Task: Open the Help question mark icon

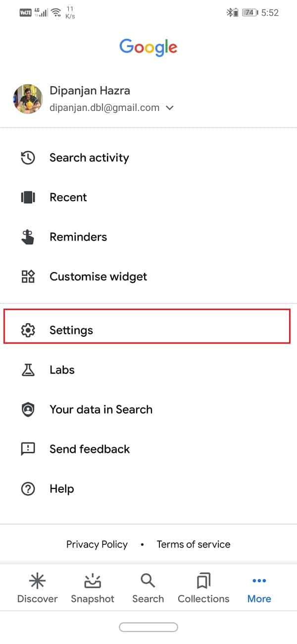Action: [x=28, y=489]
